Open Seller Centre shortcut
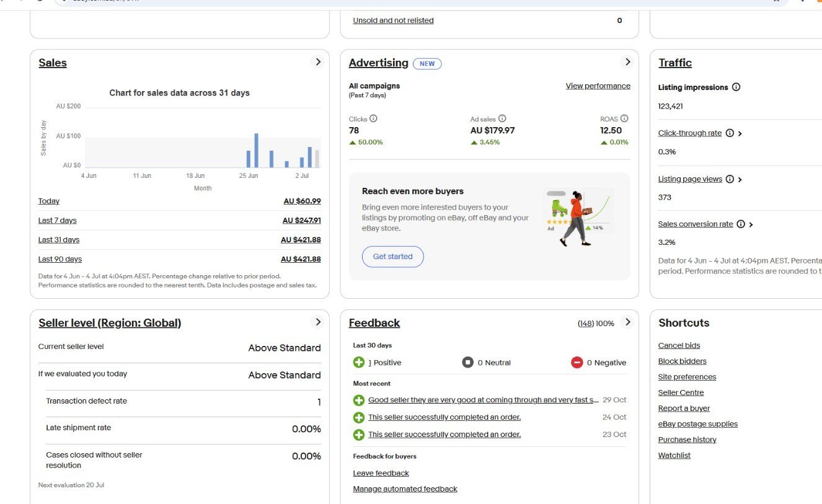Image resolution: width=822 pixels, height=504 pixels. tap(681, 392)
